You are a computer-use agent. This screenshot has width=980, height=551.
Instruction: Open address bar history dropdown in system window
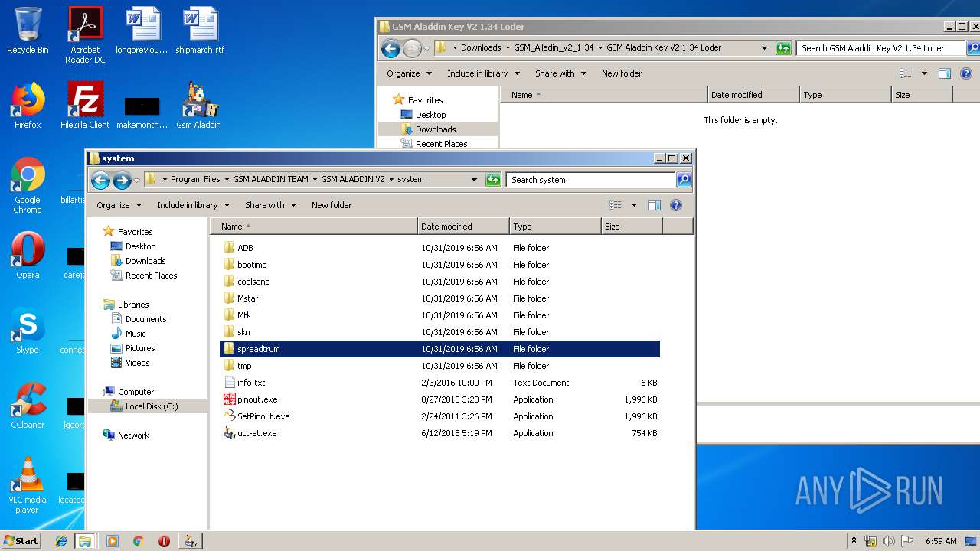pos(475,180)
